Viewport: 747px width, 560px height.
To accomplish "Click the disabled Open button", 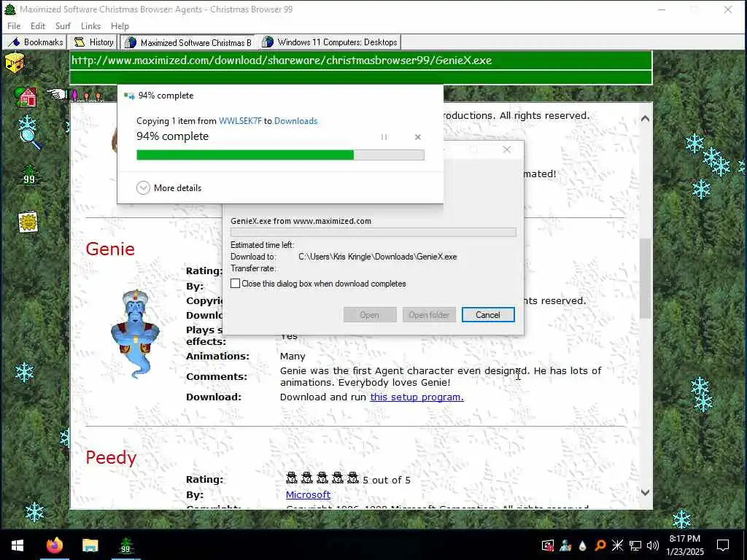I will tap(370, 315).
